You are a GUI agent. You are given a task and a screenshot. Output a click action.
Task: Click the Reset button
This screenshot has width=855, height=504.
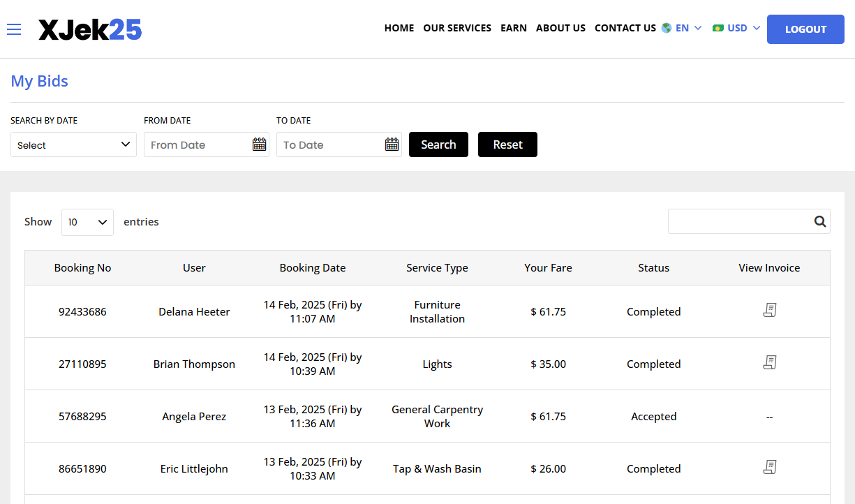pyautogui.click(x=507, y=144)
